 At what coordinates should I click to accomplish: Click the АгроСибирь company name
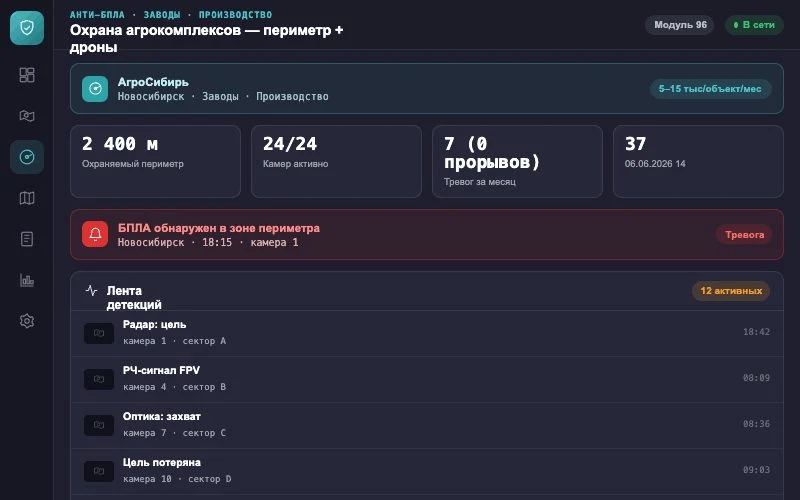click(153, 82)
